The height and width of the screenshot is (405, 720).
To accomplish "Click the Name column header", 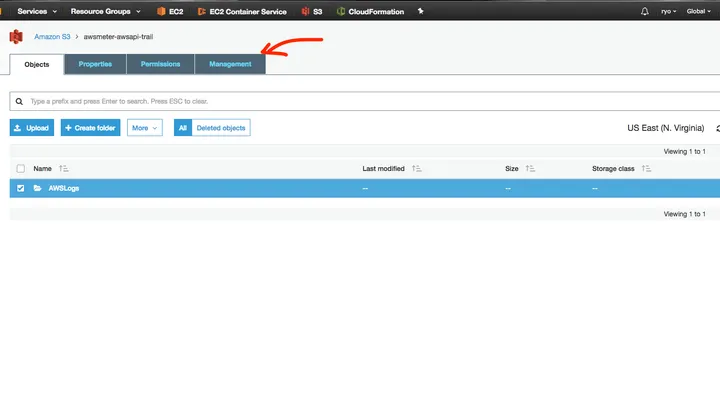I will pyautogui.click(x=42, y=169).
